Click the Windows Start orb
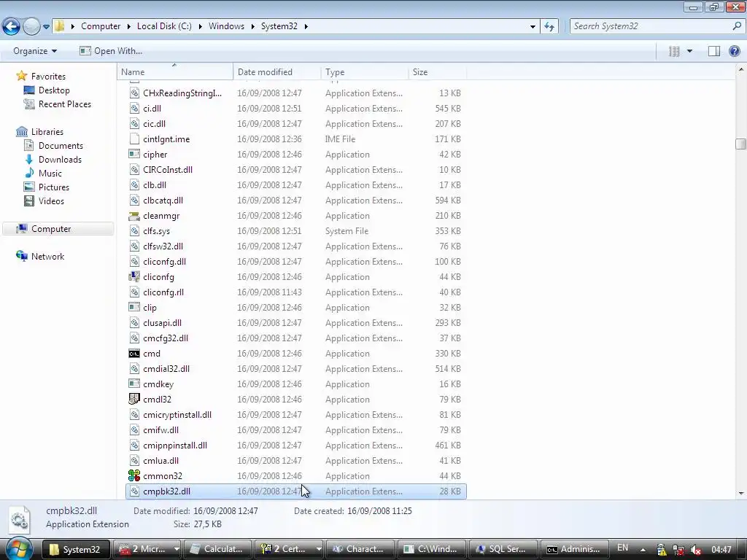The height and width of the screenshot is (560, 747). point(18,549)
